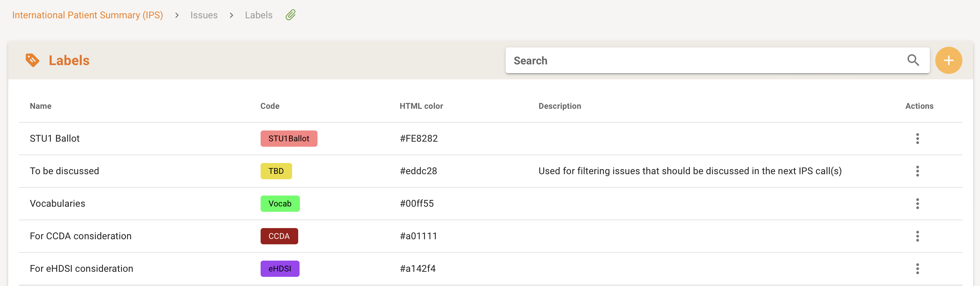Open three-dot menu for eHDSI consideration row

917,268
